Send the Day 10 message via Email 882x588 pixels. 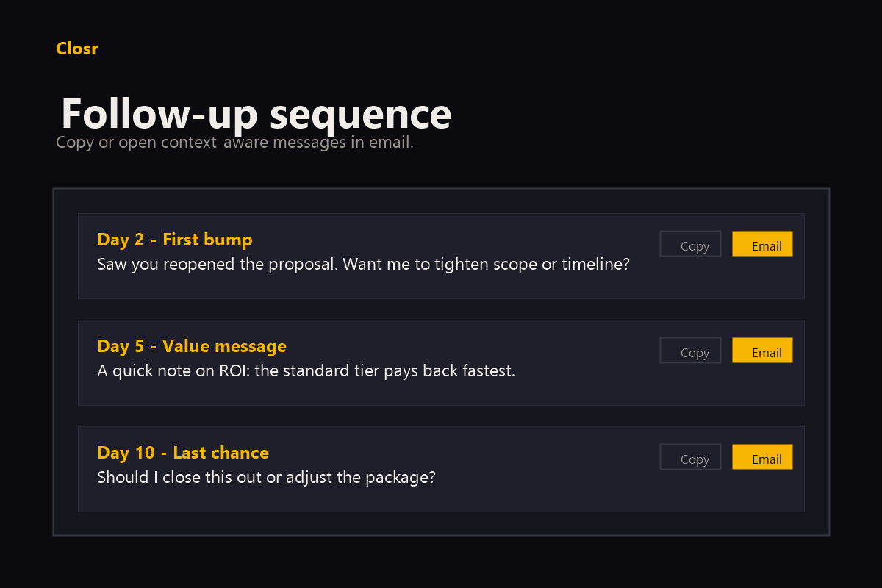coord(762,456)
